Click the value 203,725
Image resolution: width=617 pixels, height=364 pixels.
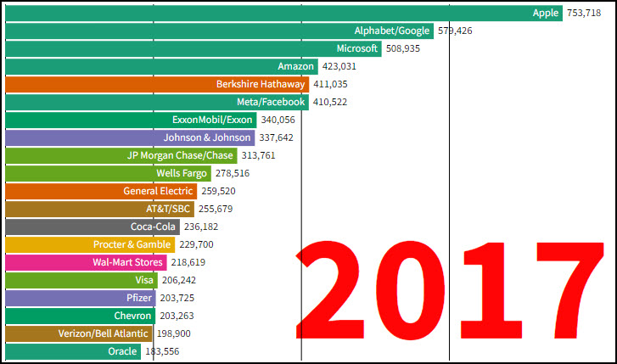[x=177, y=298]
